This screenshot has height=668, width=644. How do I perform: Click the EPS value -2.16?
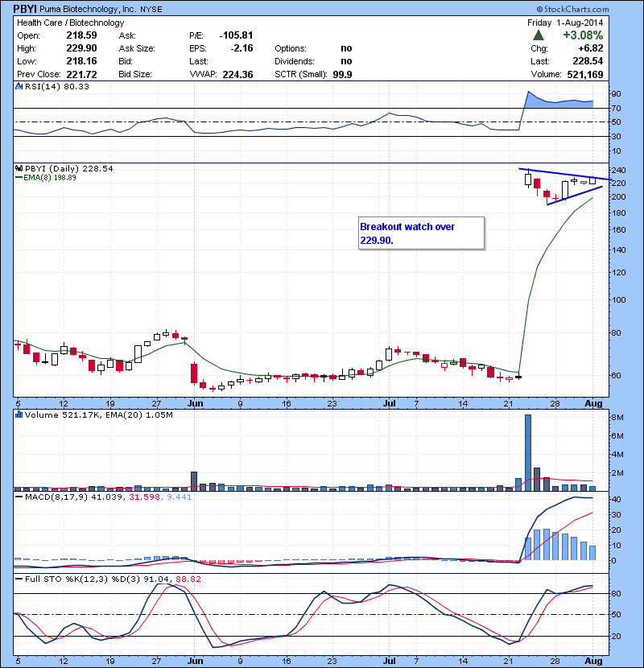coord(242,48)
